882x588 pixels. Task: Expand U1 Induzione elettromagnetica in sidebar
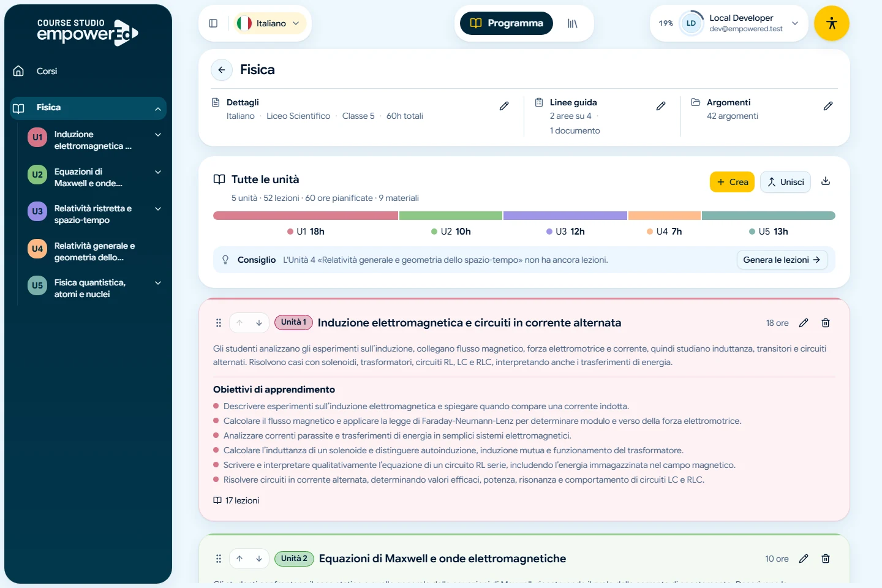158,135
